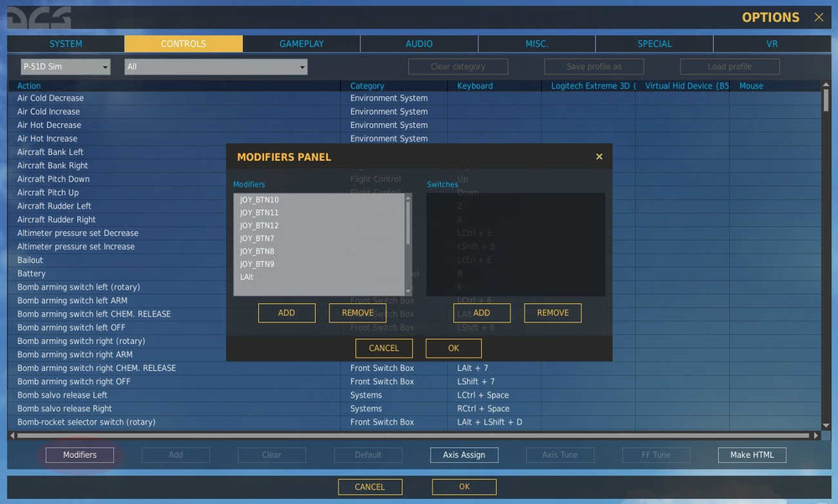Click LAlt + LShift + D binding cell
Viewport: 838px width, 504px height.
(x=494, y=422)
